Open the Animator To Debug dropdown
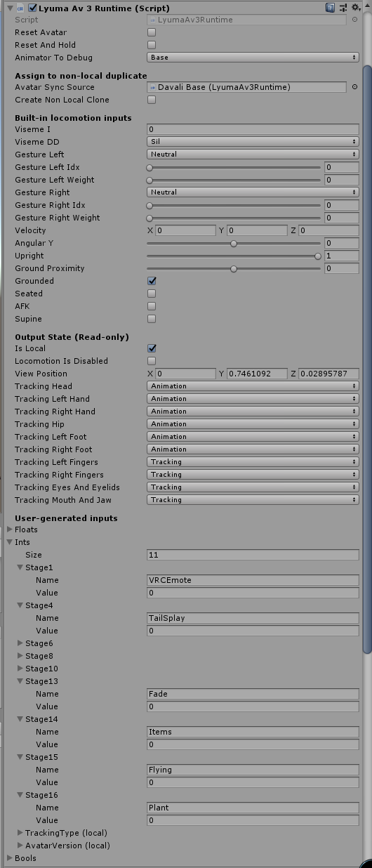Image resolution: width=372 pixels, height=868 pixels. click(253, 58)
